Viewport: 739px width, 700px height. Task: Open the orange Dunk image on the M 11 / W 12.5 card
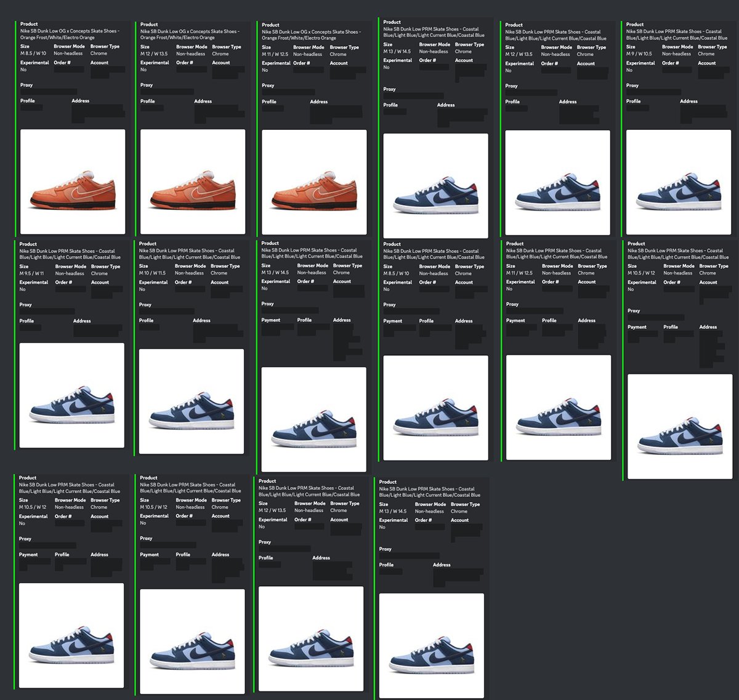tap(314, 182)
